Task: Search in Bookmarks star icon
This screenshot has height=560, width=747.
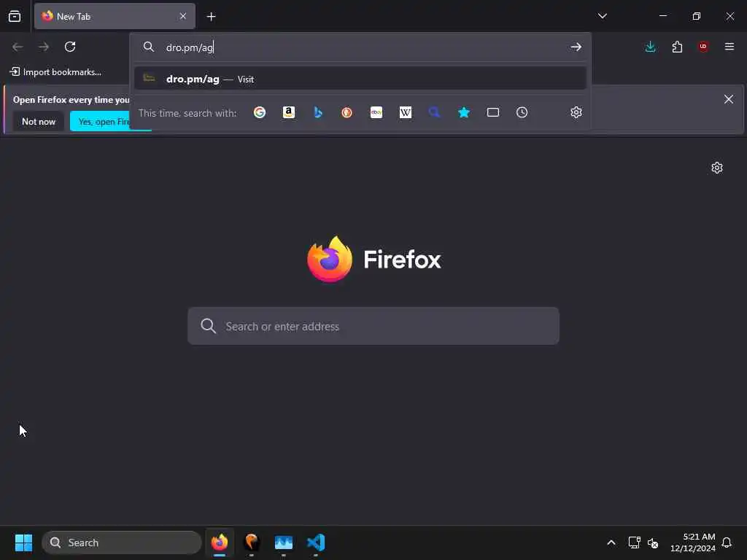Action: tap(463, 112)
